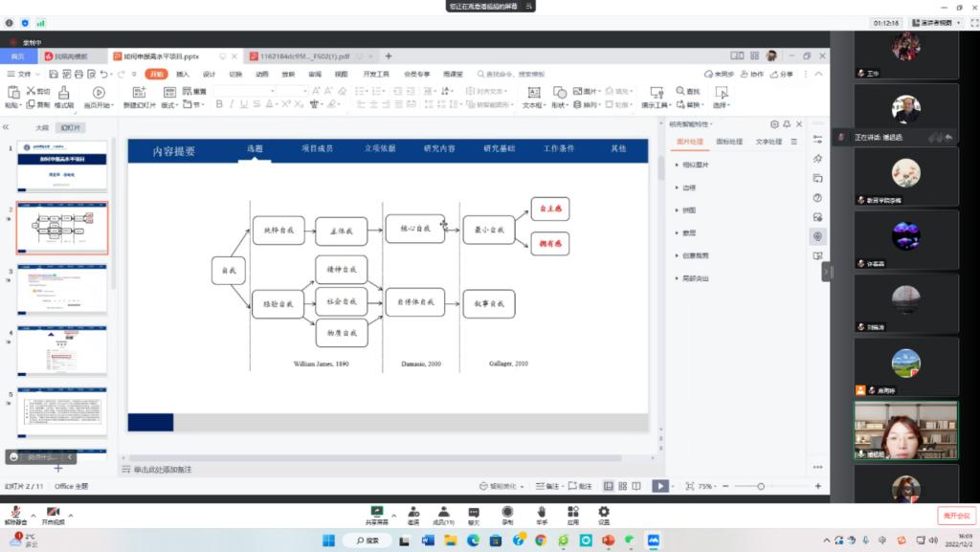The width and height of the screenshot is (980, 552).
Task: Start slideshow with the play icon in status bar
Action: [x=659, y=486]
